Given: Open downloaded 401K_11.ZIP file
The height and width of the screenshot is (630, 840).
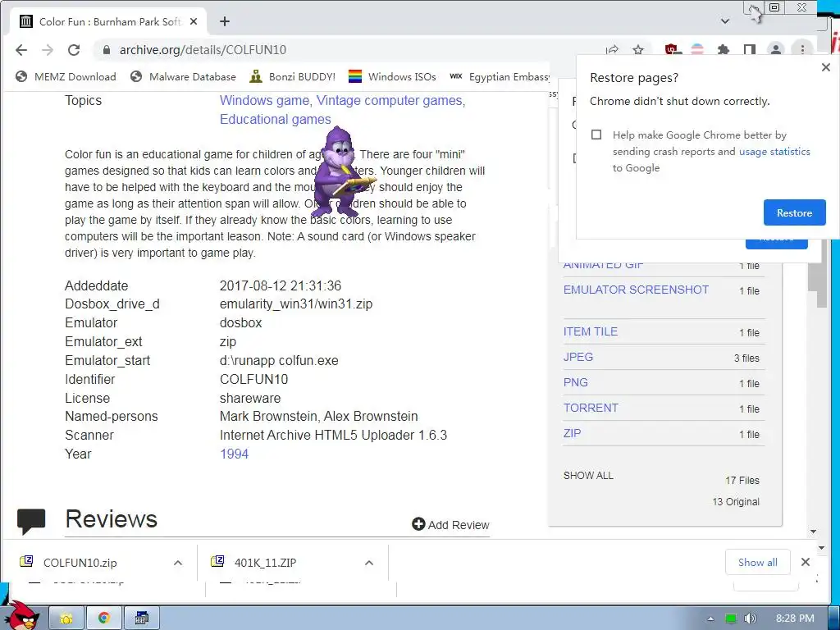Looking at the screenshot, I should click(265, 563).
